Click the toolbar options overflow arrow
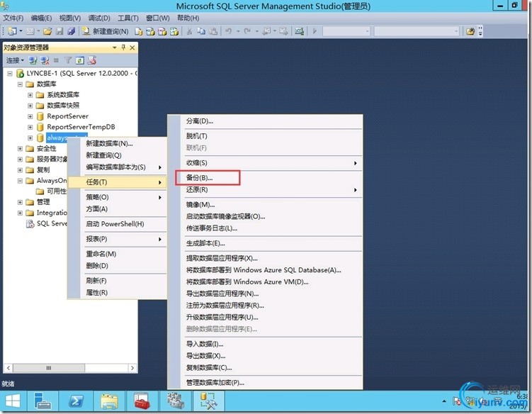Image resolution: width=532 pixels, height=414 pixels. point(480,31)
